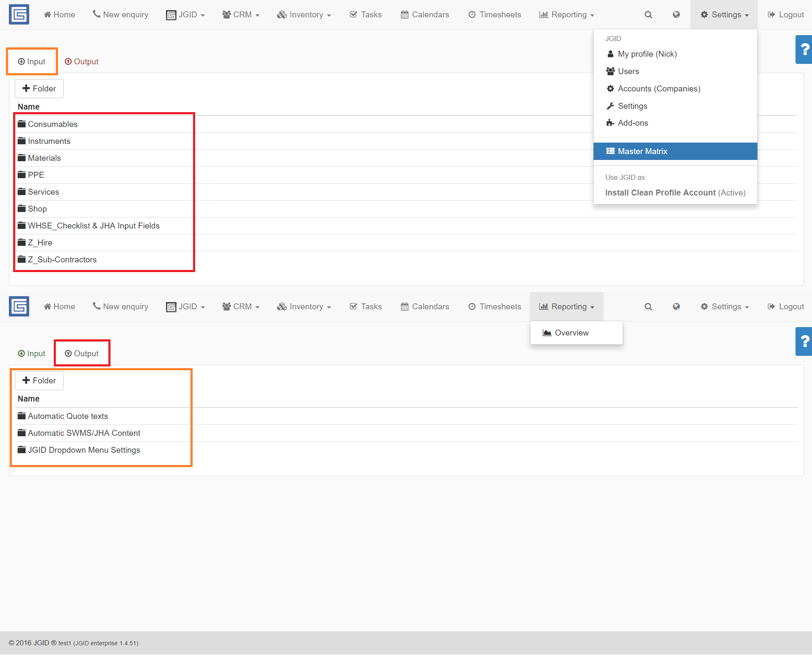The image size is (812, 655).
Task: Reopen the Reporting dropdown in lower navbar
Action: (x=567, y=306)
